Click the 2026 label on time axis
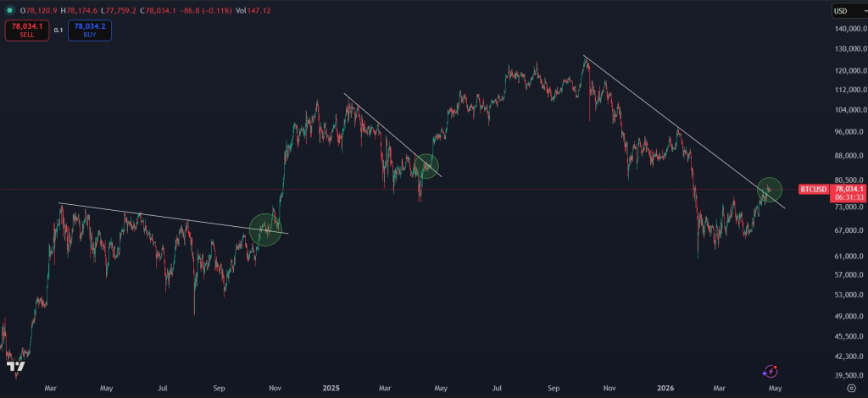 [x=665, y=388]
